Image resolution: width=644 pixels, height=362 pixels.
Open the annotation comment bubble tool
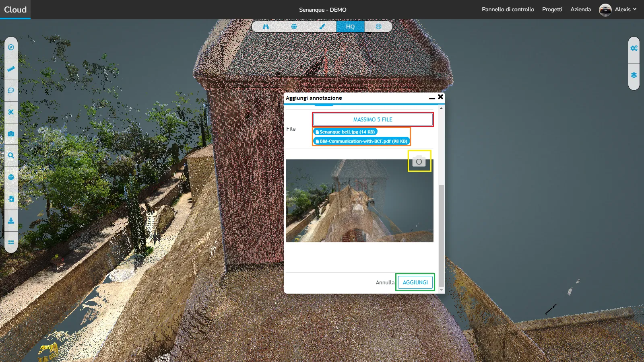[x=11, y=90]
